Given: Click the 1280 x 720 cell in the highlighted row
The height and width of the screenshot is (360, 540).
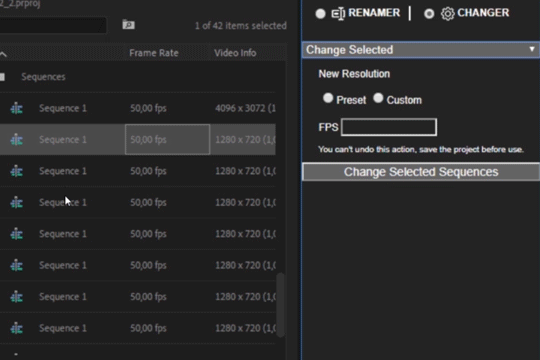Looking at the screenshot, I should point(245,140).
